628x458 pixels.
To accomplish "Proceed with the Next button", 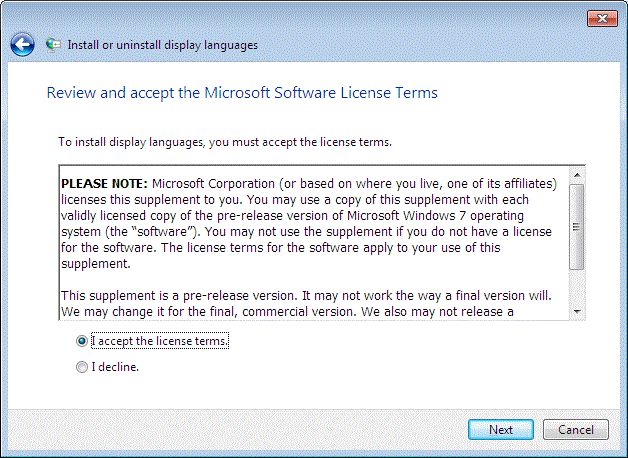I will click(x=501, y=430).
